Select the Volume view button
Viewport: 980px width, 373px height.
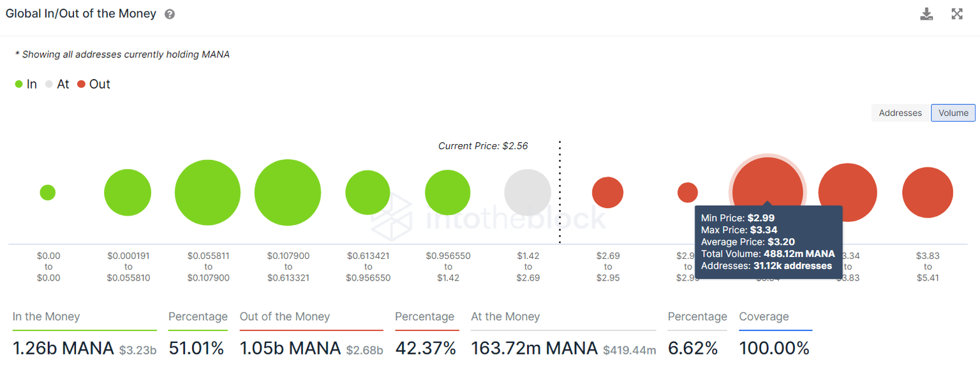[x=953, y=113]
